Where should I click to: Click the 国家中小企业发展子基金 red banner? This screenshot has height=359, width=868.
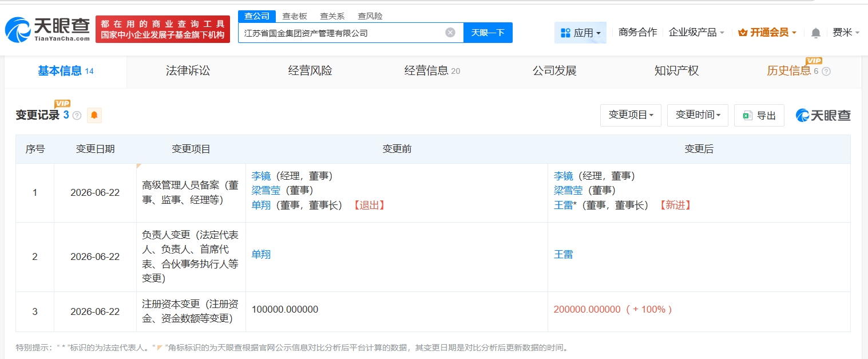(x=162, y=29)
